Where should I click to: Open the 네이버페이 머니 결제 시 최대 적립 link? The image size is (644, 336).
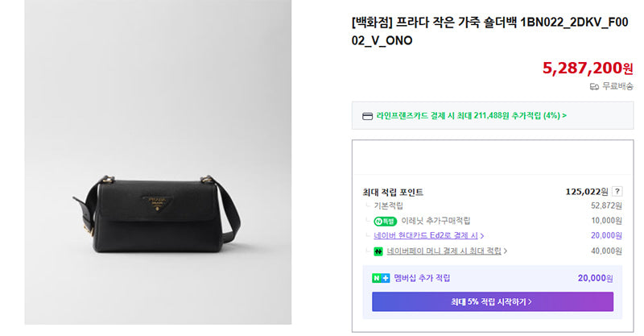tap(444, 251)
